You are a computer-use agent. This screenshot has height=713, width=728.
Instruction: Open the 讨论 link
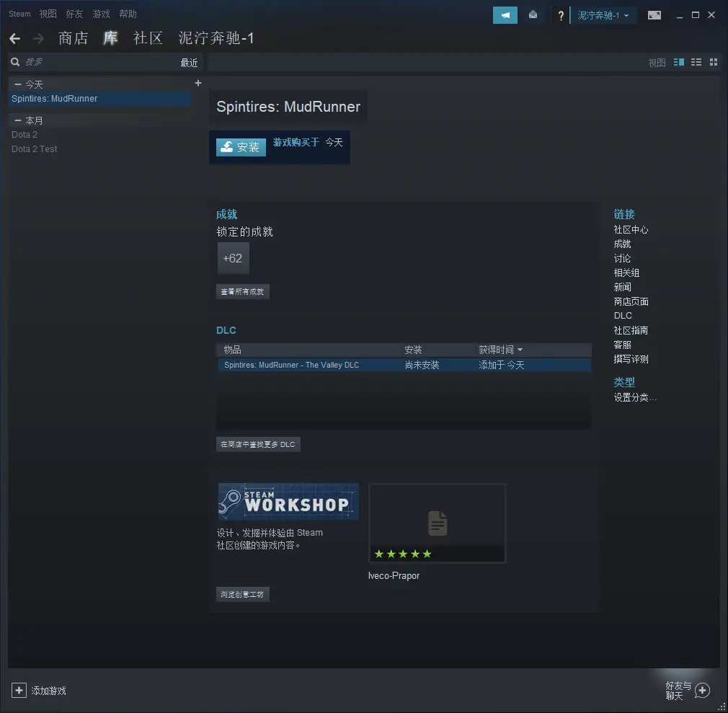point(622,259)
